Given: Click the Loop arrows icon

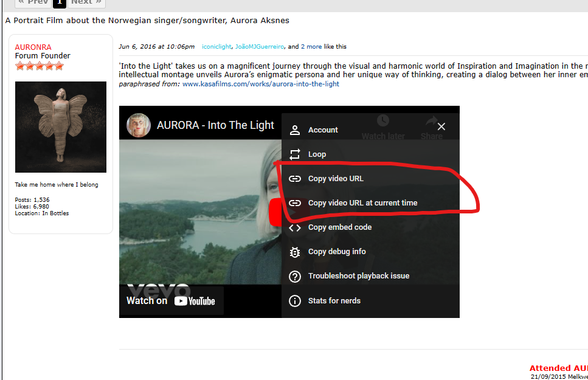Looking at the screenshot, I should (295, 154).
